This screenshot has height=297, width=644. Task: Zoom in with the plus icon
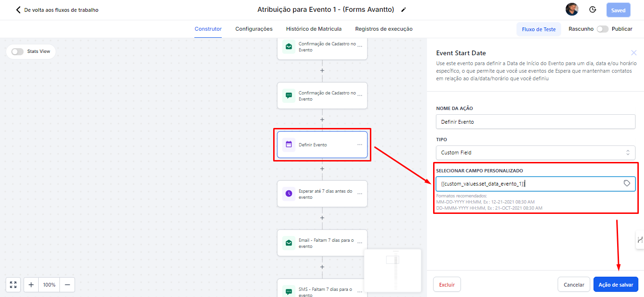31,285
